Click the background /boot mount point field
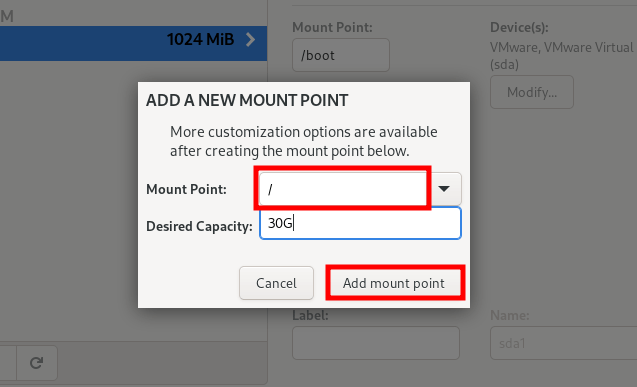637x387 pixels. click(x=341, y=55)
